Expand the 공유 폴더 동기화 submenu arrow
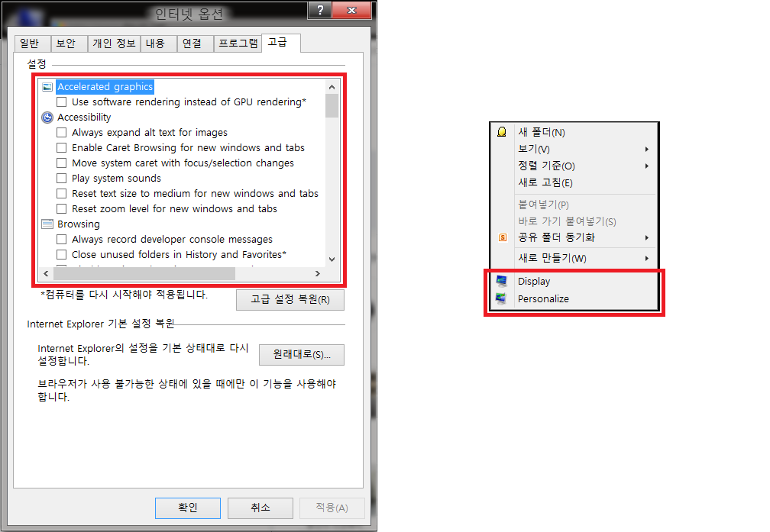This screenshot has height=532, width=770. (x=647, y=237)
